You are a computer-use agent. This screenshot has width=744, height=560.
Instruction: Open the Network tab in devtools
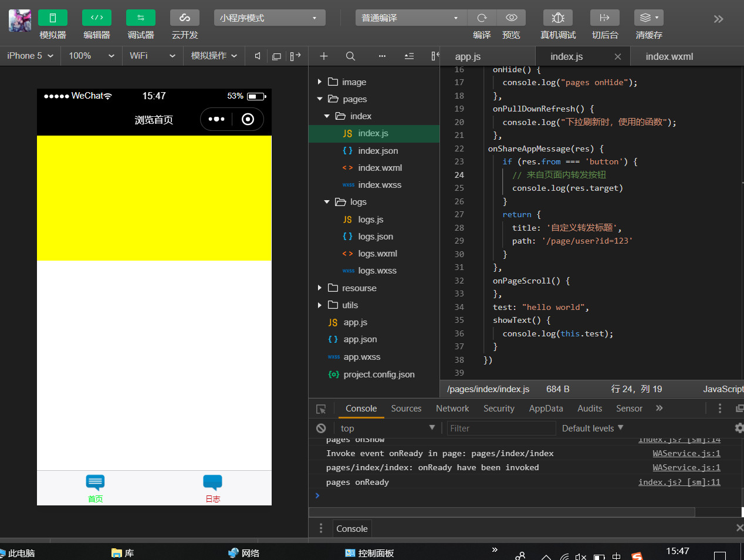coord(452,409)
